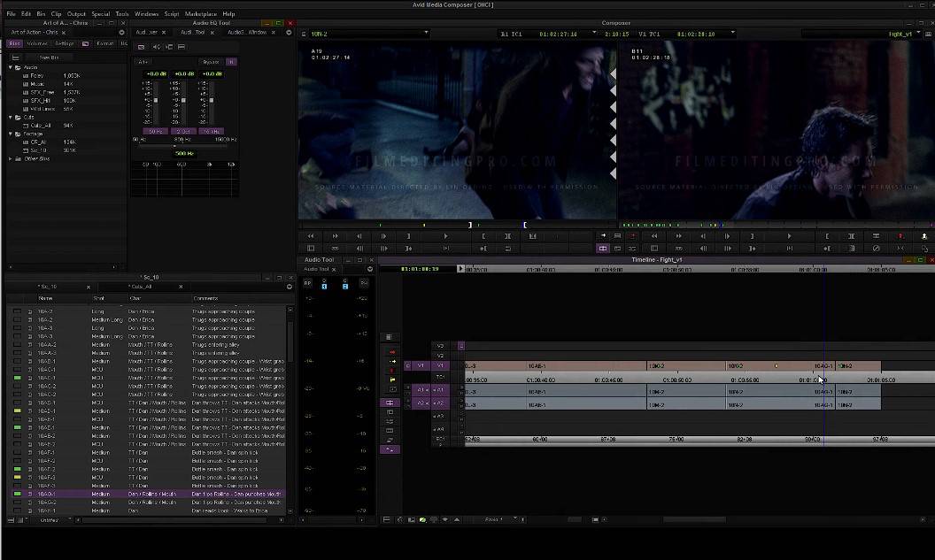Toggle the V2 record track selector
Screen dimensions: 935x560
(x=440, y=356)
